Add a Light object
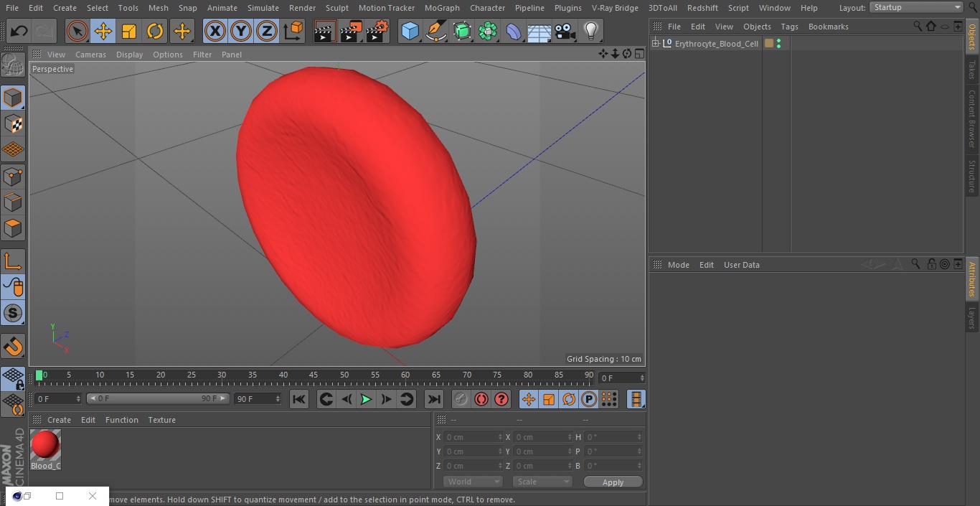Viewport: 980px width, 506px height. coord(590,32)
